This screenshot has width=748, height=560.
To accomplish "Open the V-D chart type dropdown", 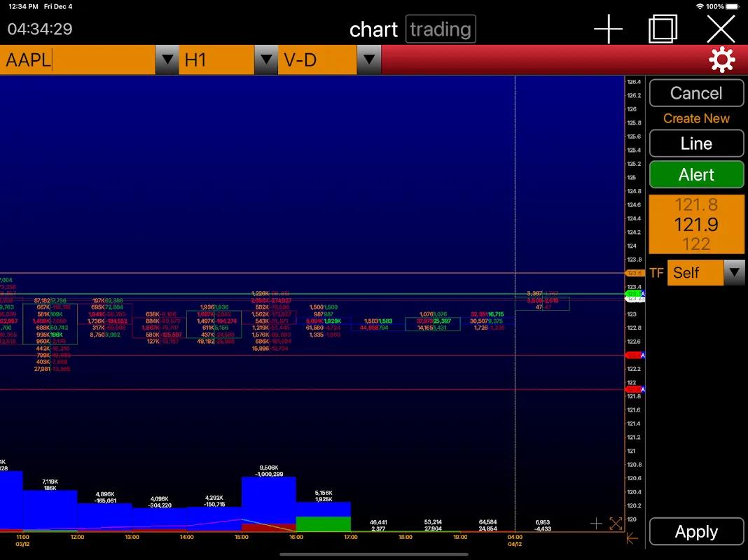I will (368, 60).
